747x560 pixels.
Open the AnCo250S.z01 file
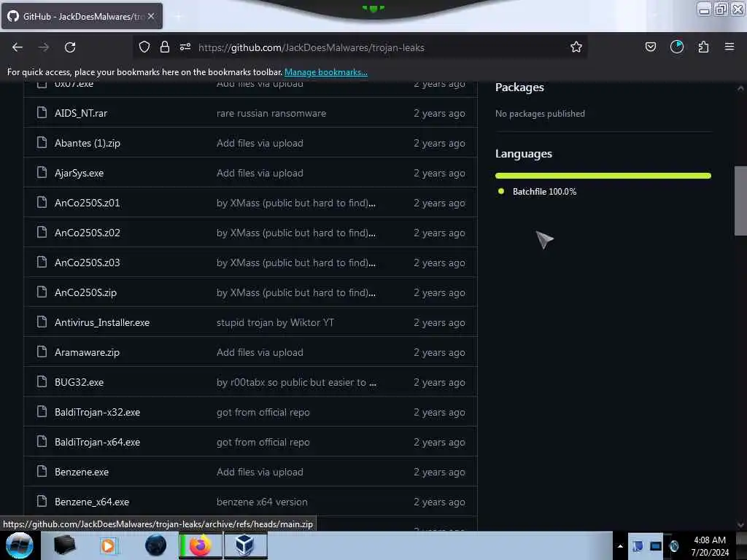[x=88, y=203]
